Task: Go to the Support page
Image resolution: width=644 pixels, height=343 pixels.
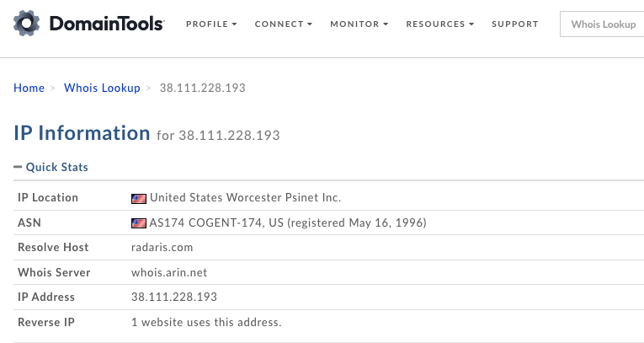Action: (x=515, y=24)
